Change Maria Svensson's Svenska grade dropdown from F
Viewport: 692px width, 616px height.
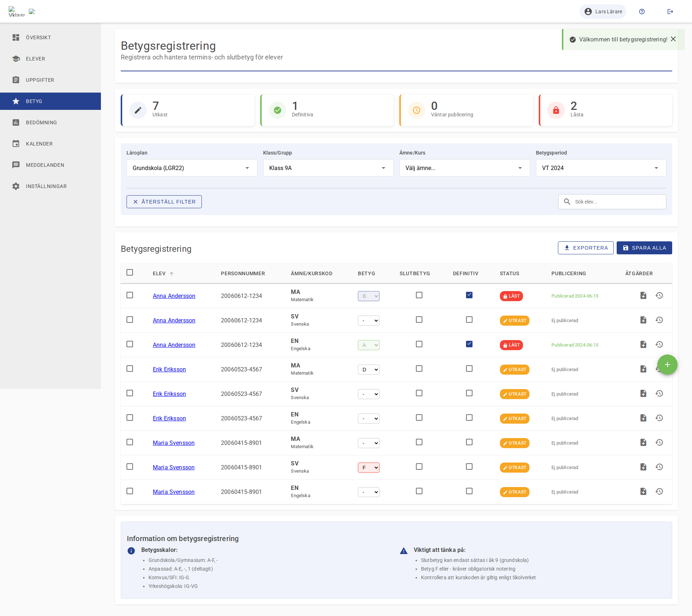tap(368, 467)
